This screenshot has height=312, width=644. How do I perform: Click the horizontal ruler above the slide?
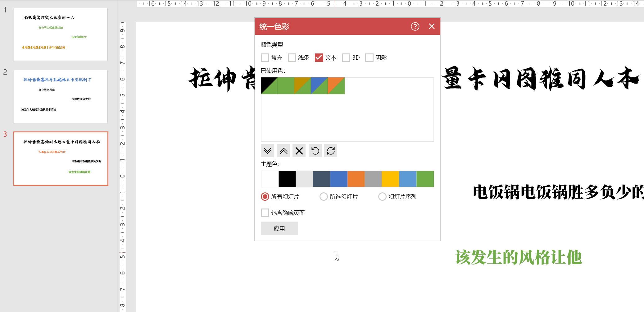pyautogui.click(x=390, y=4)
